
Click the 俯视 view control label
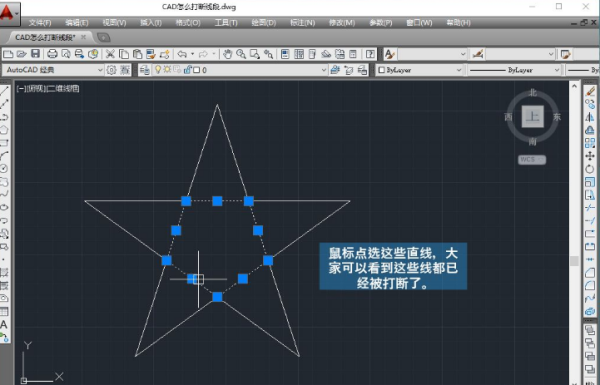coord(36,89)
